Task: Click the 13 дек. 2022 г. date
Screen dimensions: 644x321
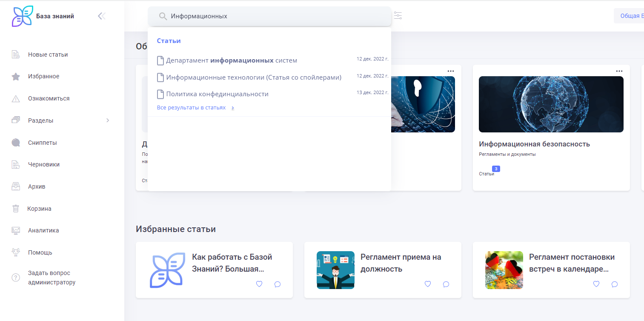Action: tap(372, 92)
